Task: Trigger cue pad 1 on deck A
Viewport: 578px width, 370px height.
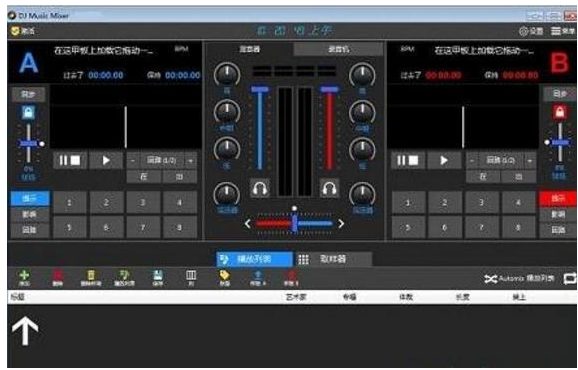Action: coord(70,202)
